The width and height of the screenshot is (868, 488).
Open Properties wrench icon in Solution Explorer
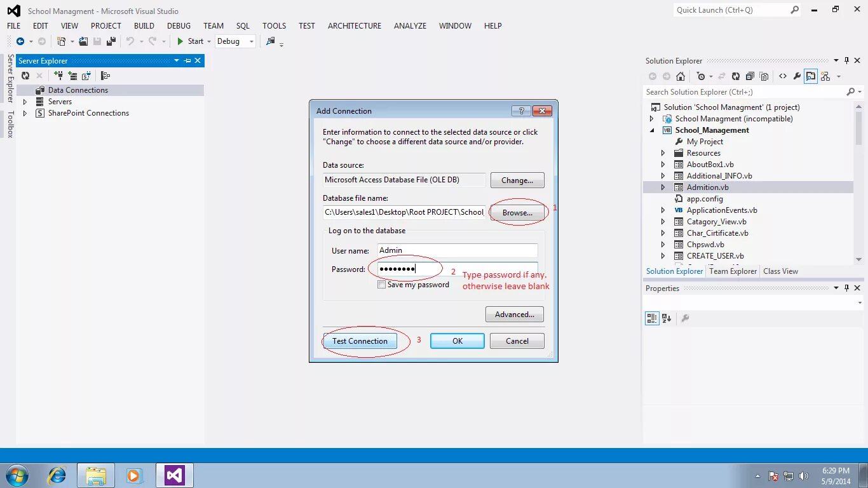coord(797,76)
